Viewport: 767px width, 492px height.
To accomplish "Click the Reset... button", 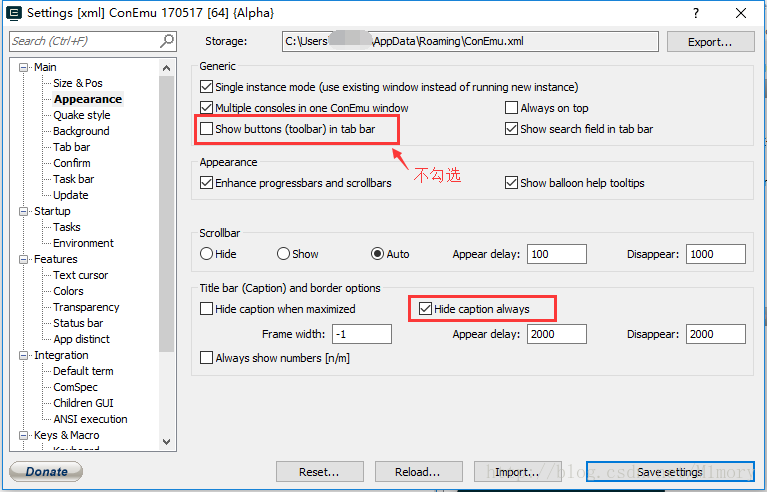I will (x=319, y=472).
